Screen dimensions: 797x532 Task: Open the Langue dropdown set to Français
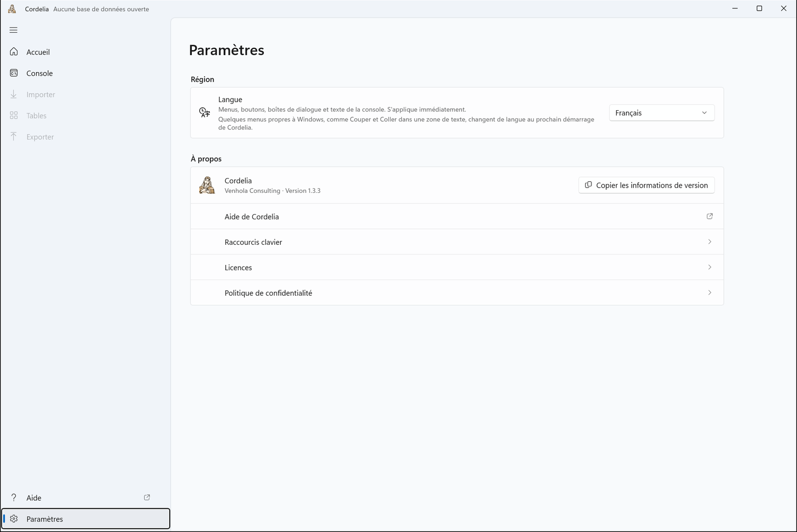coord(662,113)
